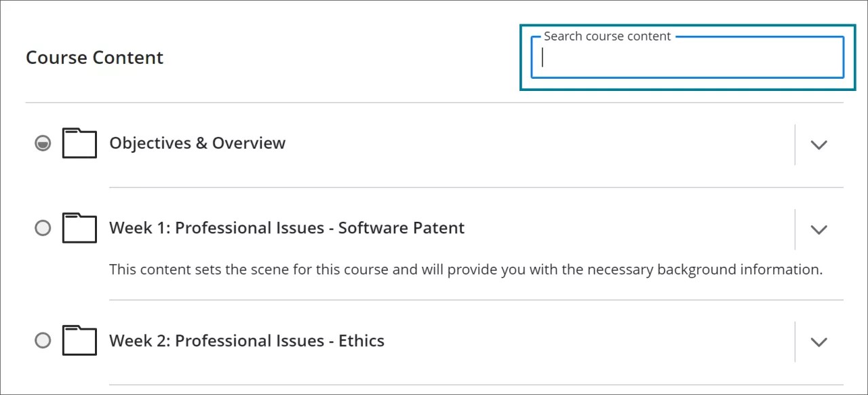
Task: Click the Week 2 Ethics folder icon
Action: (x=79, y=341)
